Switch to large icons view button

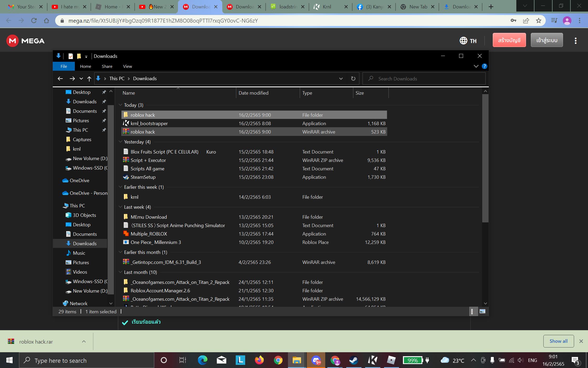[x=482, y=311]
